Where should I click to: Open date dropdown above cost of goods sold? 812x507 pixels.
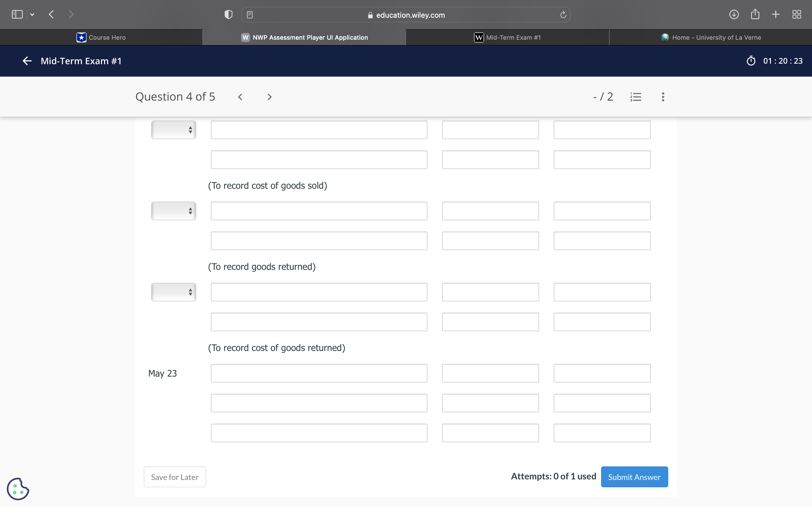tap(173, 130)
